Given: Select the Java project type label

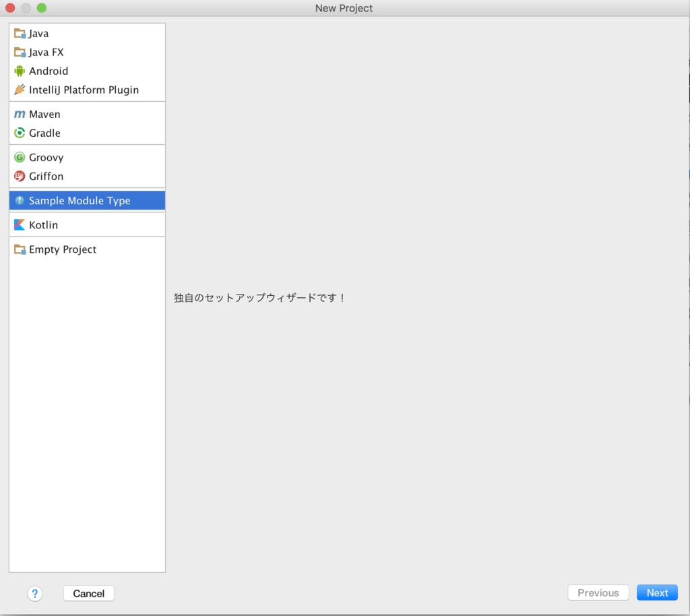Looking at the screenshot, I should tap(38, 34).
